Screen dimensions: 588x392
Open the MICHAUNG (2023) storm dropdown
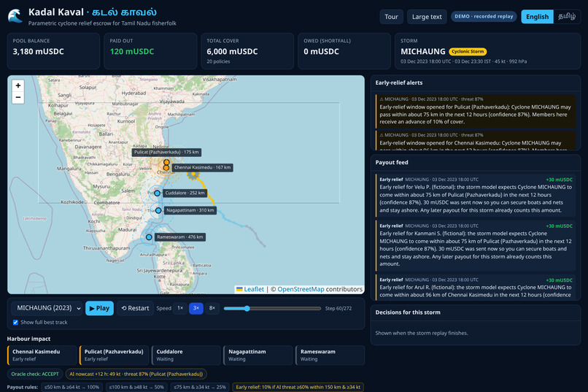(x=47, y=308)
